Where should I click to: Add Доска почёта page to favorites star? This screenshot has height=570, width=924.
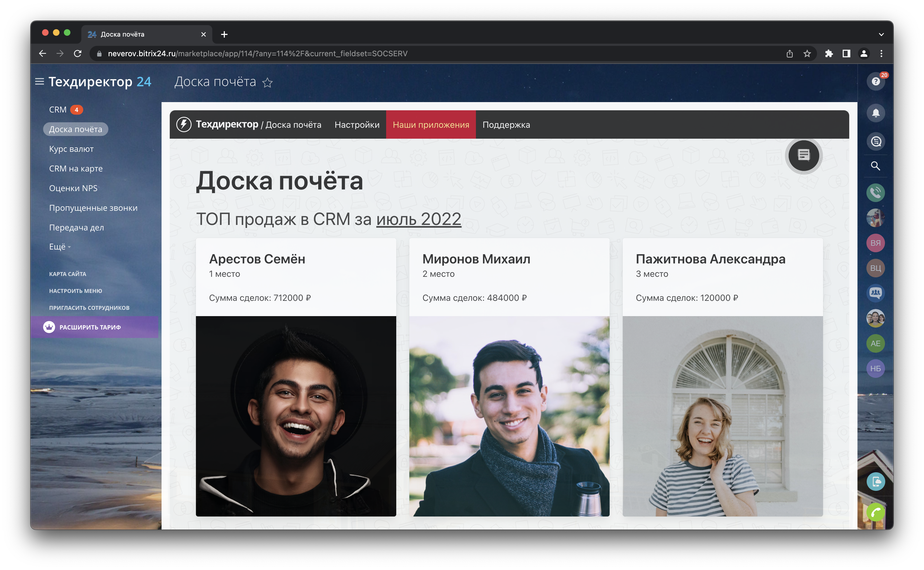[267, 82]
